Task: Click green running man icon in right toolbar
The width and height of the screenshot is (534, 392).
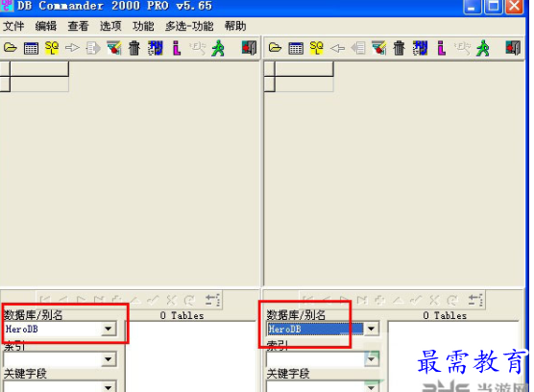Action: (483, 48)
